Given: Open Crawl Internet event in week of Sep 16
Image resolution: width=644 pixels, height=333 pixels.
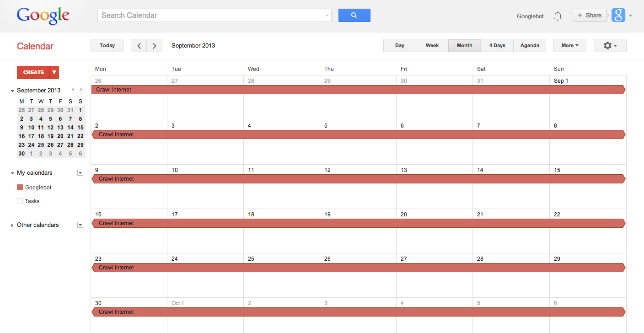Looking at the screenshot, I should coord(359,223).
